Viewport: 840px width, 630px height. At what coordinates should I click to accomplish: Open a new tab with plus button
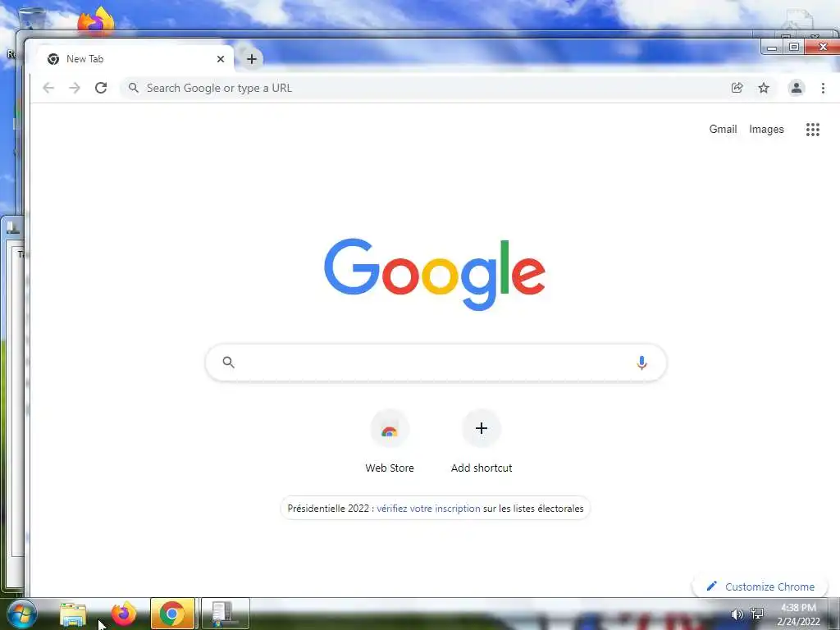[x=252, y=59]
